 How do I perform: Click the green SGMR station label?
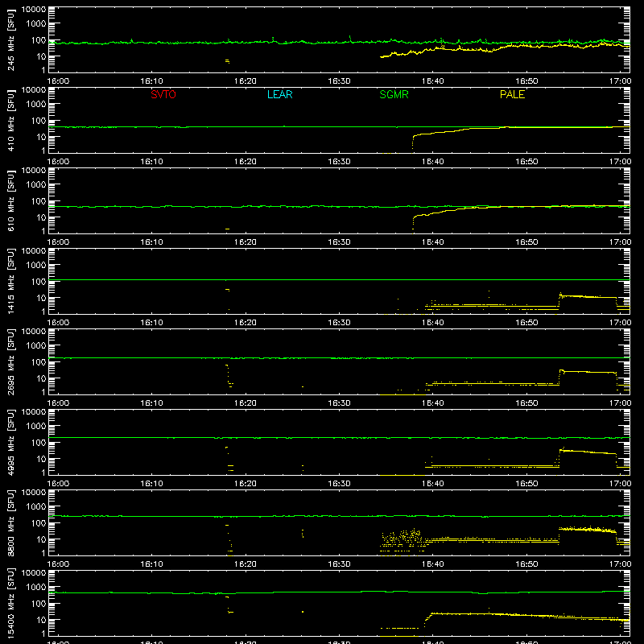(x=394, y=94)
